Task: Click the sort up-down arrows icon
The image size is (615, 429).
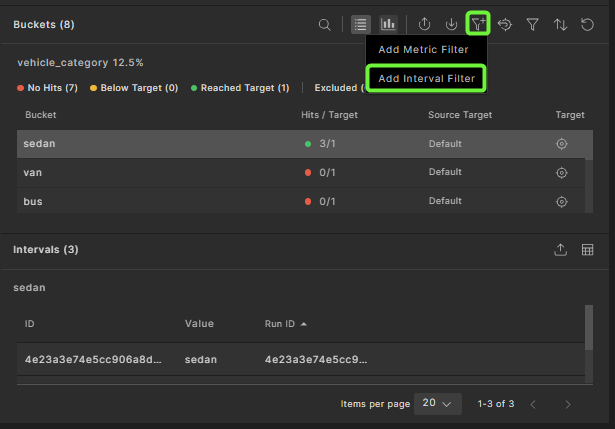Action: click(560, 24)
